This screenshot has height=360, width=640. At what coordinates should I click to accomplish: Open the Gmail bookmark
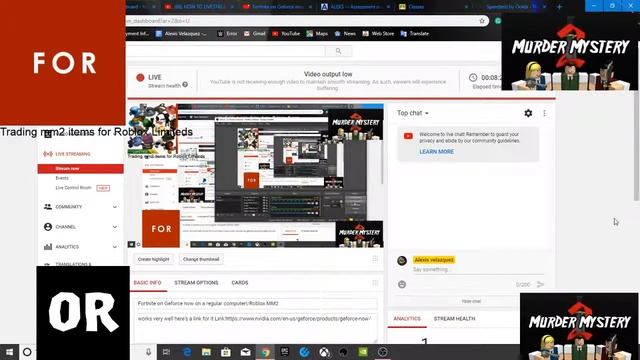(x=255, y=33)
